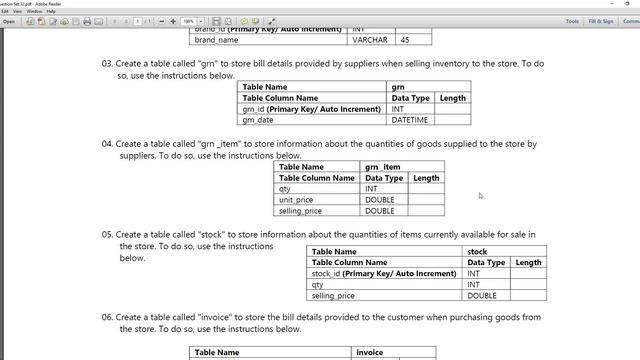Select the highlight text tool icon
This screenshot has width=640, height=360.
256,21
